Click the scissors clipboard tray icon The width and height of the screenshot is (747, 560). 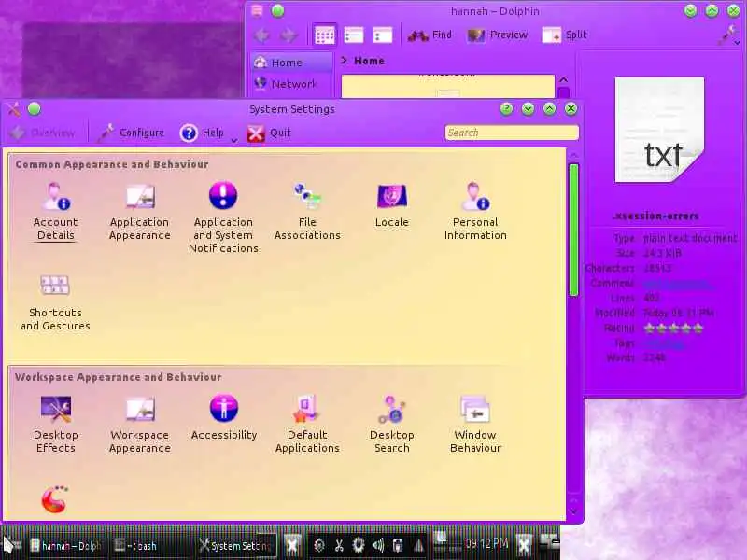pos(339,545)
